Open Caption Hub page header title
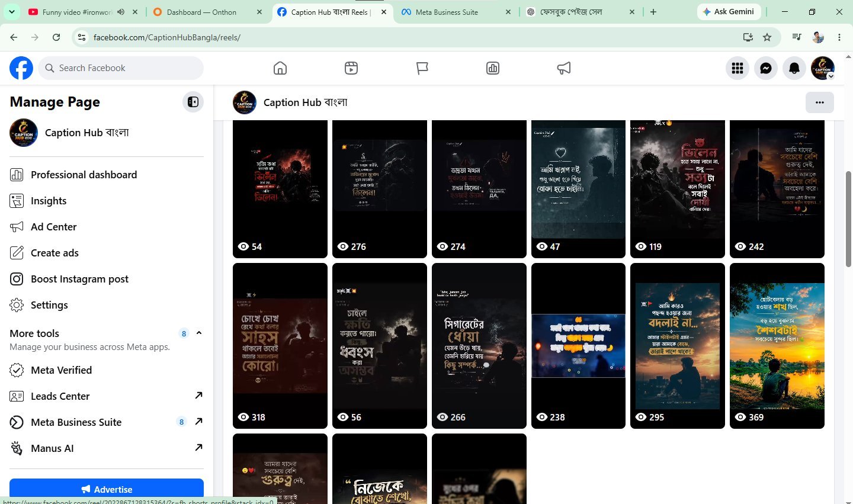The image size is (853, 504). click(x=306, y=102)
